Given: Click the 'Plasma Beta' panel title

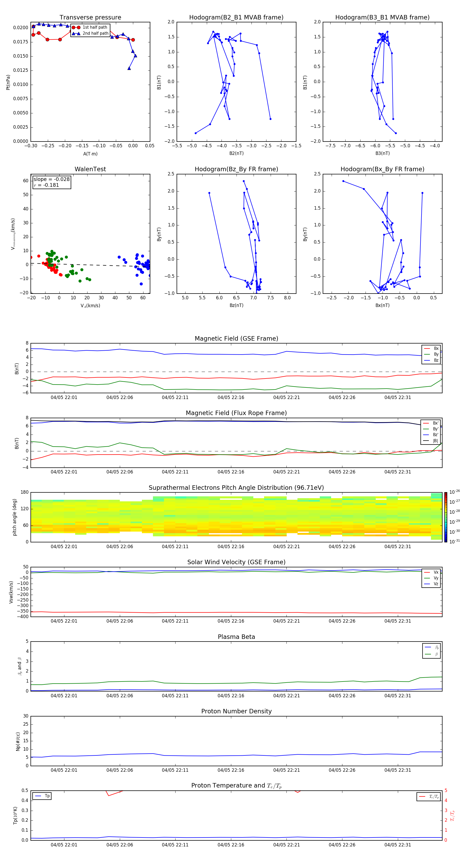Looking at the screenshot, I should [236, 637].
